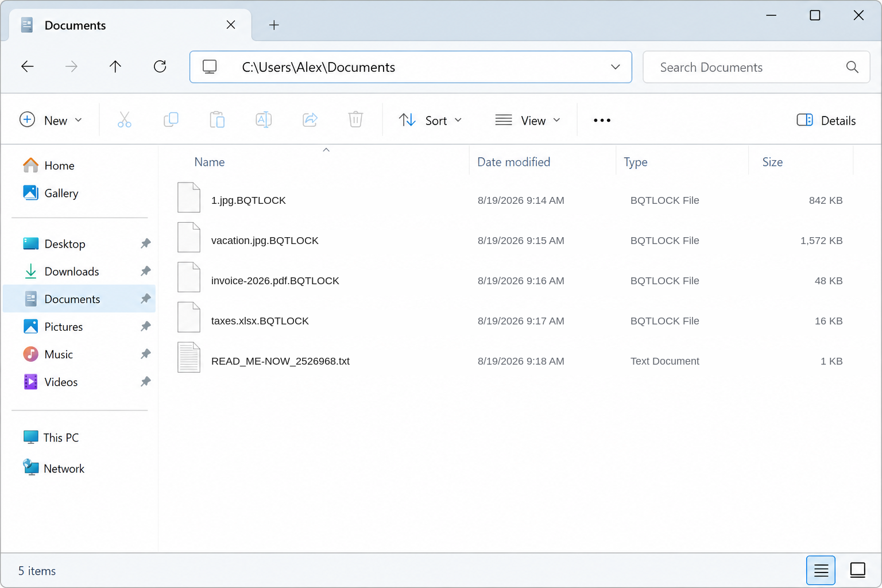Select the file name vacation.jpg.BQTLOCK
The height and width of the screenshot is (588, 882).
(265, 241)
